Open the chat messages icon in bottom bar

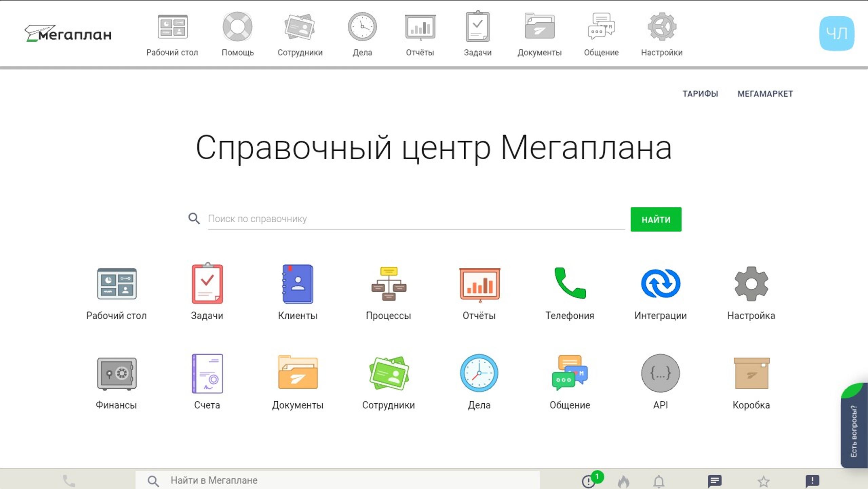point(714,481)
